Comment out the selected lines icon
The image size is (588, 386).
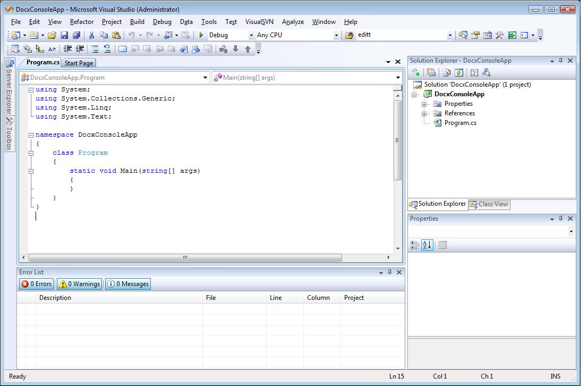[x=95, y=49]
